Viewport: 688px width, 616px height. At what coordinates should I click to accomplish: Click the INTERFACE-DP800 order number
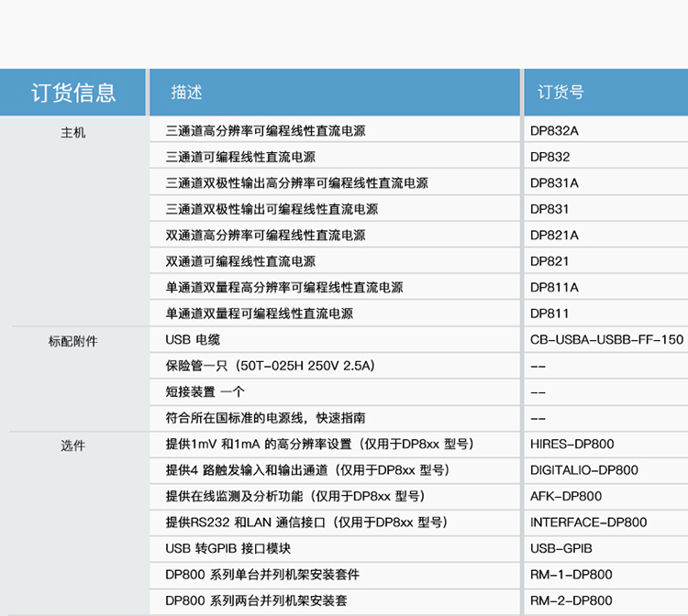click(x=588, y=522)
